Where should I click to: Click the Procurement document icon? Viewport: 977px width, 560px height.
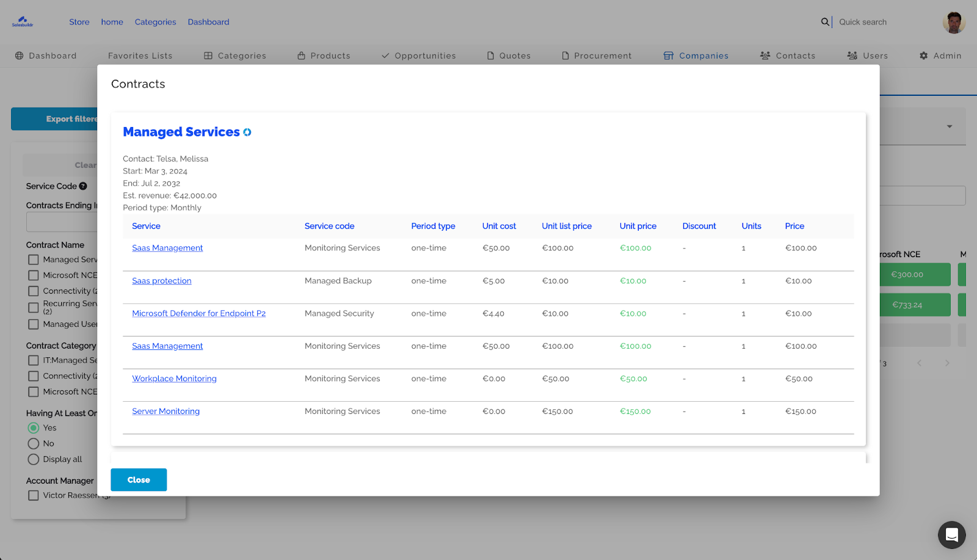coord(565,56)
